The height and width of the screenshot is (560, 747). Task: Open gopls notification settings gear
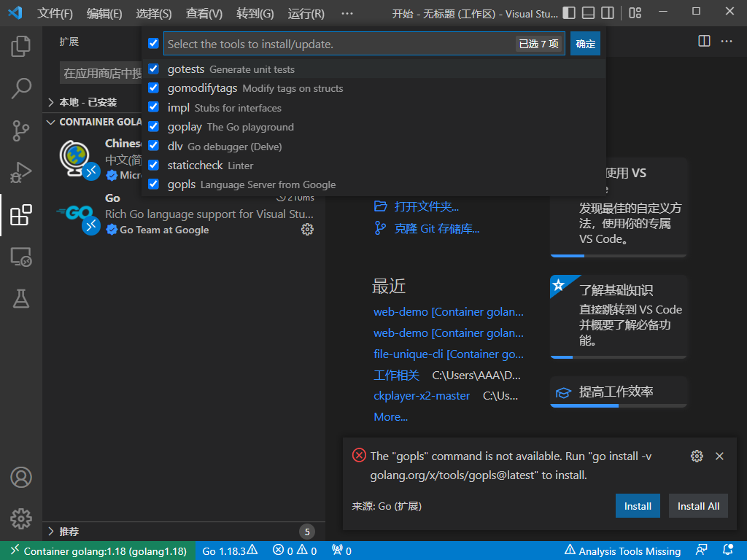pos(697,456)
